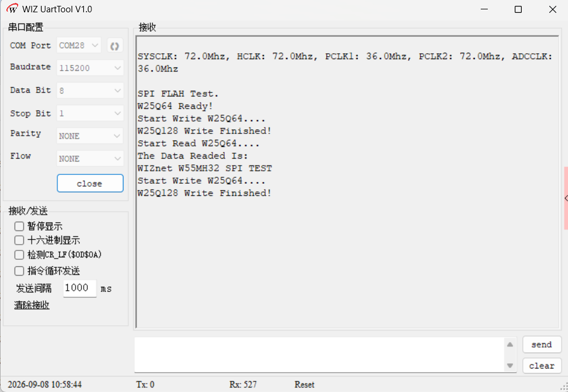
Task: Click the close port button
Action: [90, 184]
